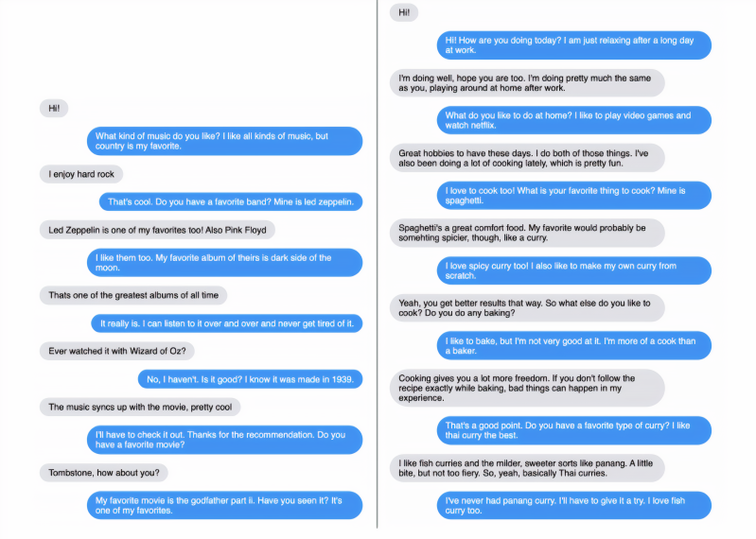The width and height of the screenshot is (756, 539).
Task: Click the "greatest albums of all time" message
Action: click(x=133, y=295)
